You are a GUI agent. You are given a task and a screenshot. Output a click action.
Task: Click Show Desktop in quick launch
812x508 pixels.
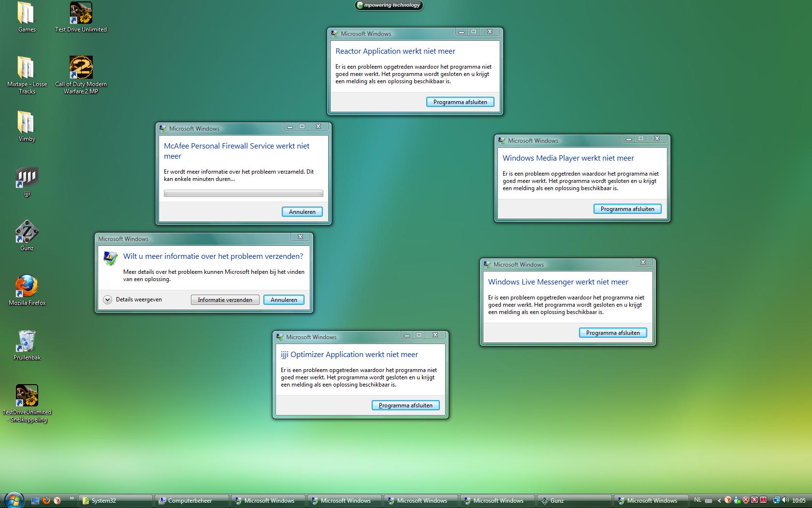pyautogui.click(x=35, y=501)
